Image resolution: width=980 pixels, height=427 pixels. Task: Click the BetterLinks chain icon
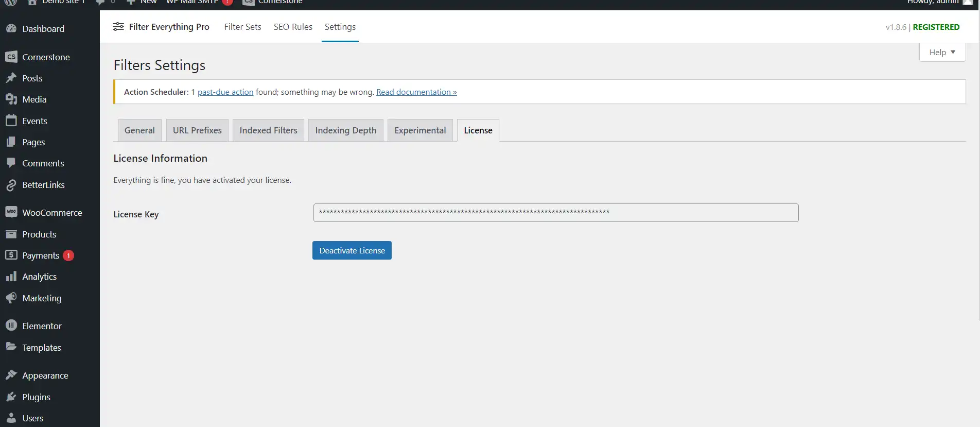11,185
